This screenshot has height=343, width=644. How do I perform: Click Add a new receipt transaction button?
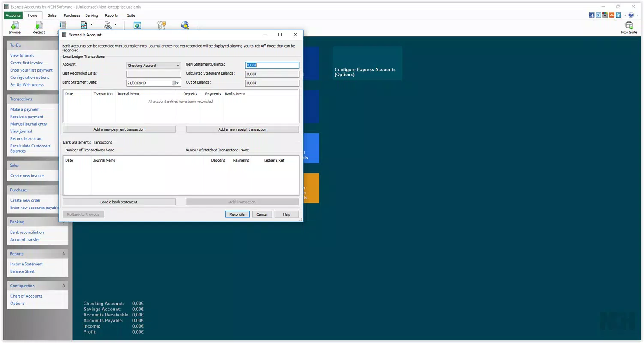242,129
